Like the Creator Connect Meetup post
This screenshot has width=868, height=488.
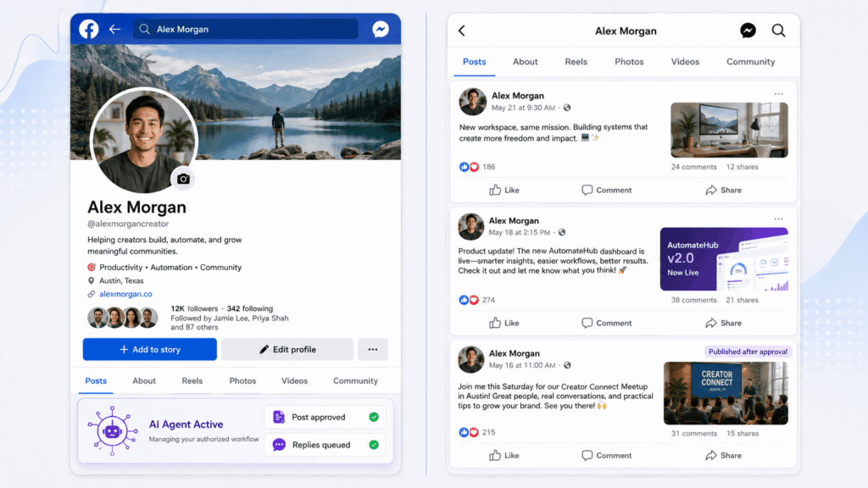(x=504, y=455)
